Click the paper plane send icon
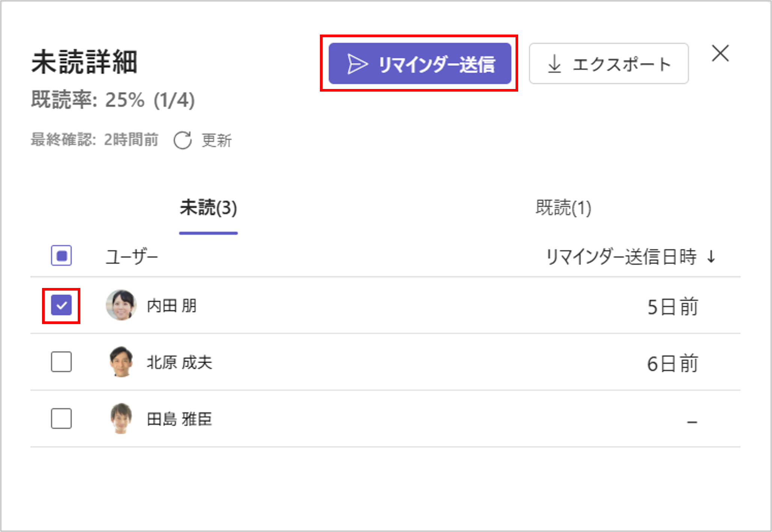 357,64
